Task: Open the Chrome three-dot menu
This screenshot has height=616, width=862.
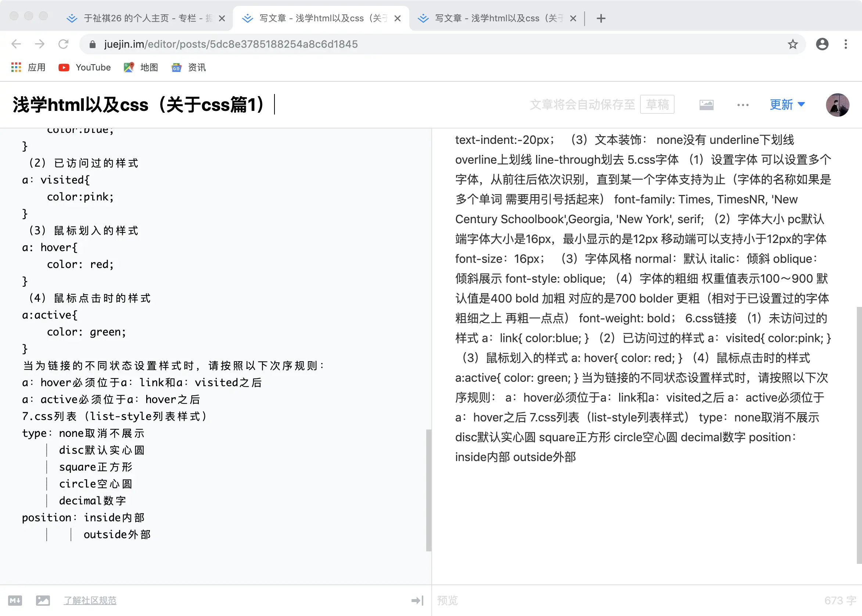Action: (845, 44)
